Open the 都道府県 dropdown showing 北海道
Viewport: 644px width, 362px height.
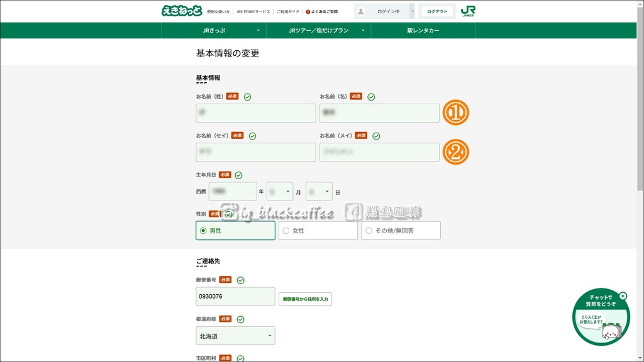point(235,336)
